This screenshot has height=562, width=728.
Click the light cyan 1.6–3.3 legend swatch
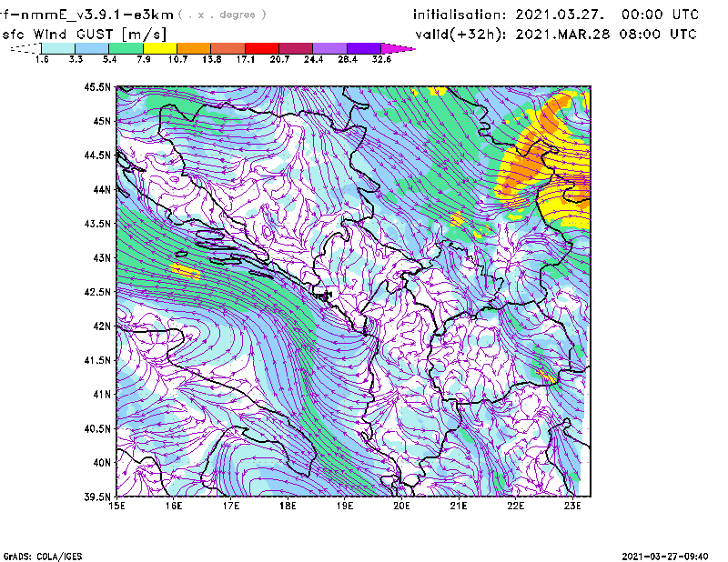click(58, 48)
